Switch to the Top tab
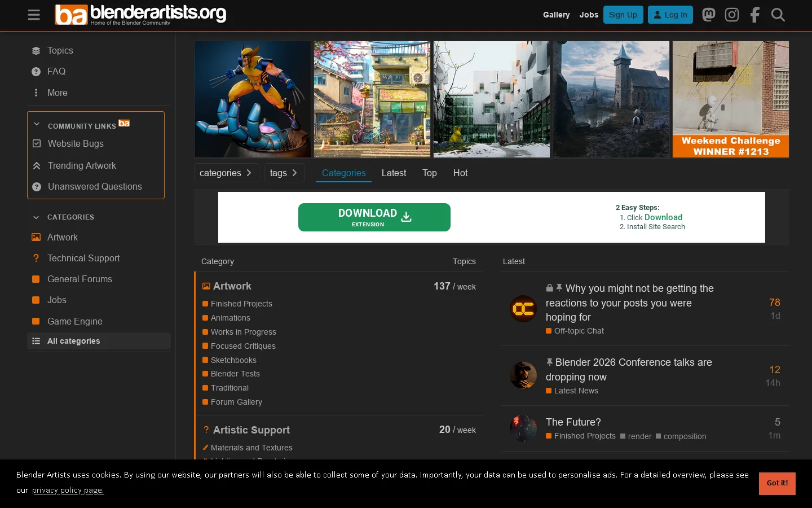The image size is (812, 508). [429, 173]
